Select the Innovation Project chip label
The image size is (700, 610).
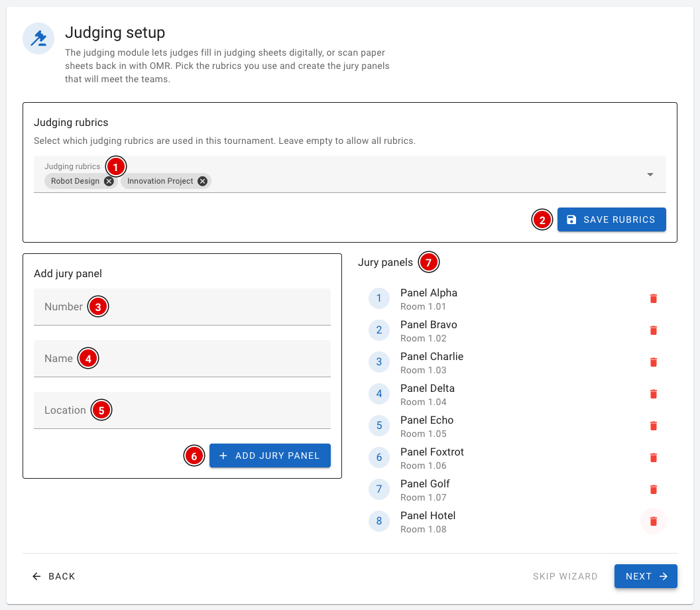(x=160, y=181)
